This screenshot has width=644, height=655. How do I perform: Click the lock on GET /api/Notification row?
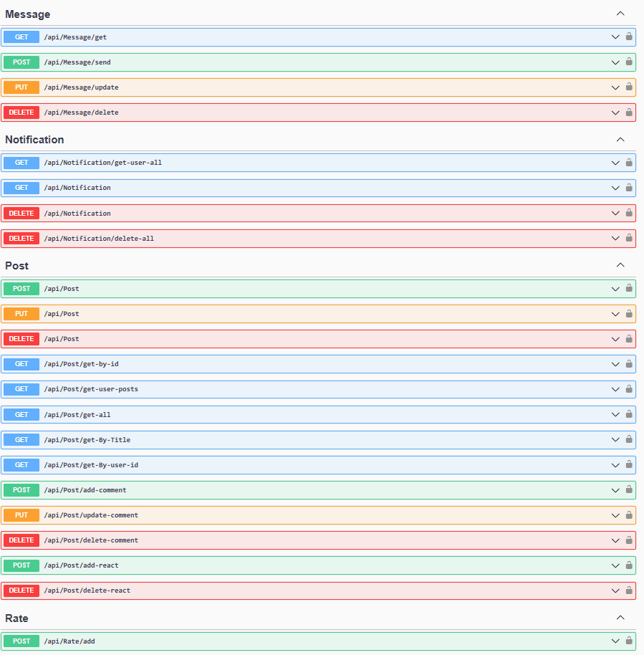[628, 188]
